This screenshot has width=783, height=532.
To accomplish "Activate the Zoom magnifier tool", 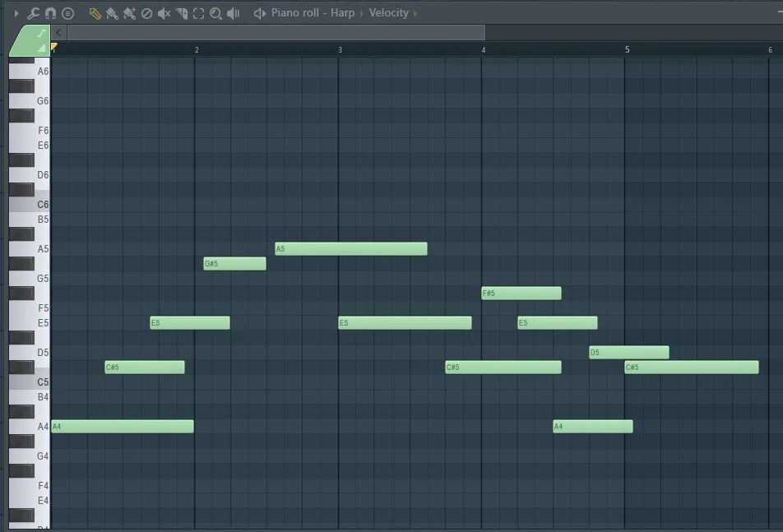I will tap(215, 13).
